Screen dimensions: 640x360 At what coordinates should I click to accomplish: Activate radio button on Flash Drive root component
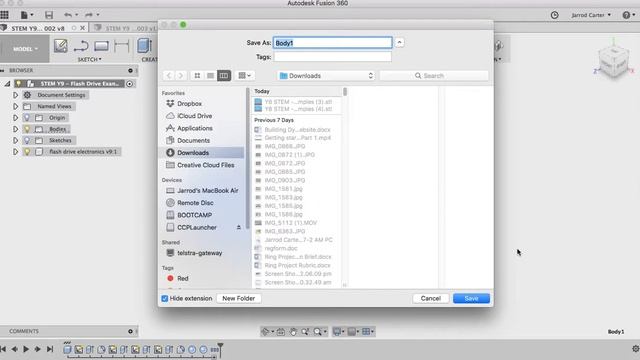129,84
